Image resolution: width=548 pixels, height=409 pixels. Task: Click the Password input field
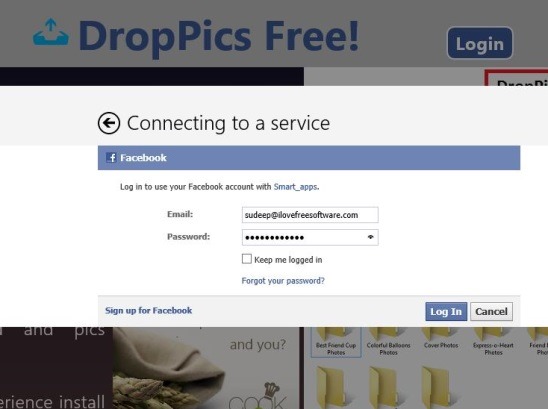pyautogui.click(x=310, y=237)
